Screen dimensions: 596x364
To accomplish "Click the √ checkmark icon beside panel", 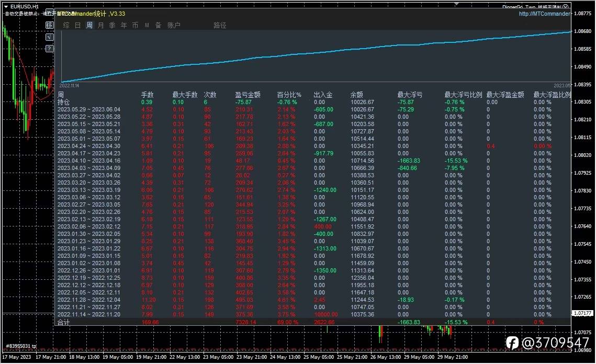I will tap(49, 37).
